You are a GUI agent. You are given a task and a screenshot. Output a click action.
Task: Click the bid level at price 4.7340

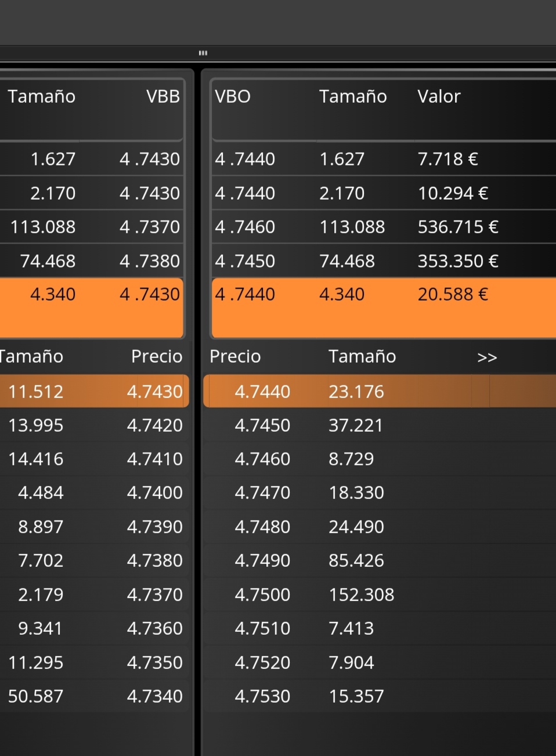[94, 696]
